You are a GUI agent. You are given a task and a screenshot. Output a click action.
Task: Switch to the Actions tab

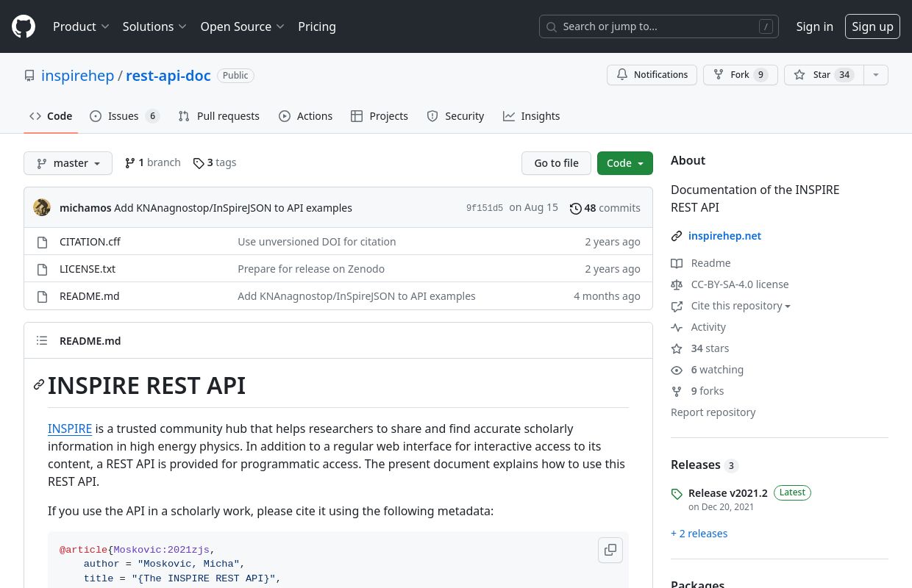pyautogui.click(x=305, y=116)
